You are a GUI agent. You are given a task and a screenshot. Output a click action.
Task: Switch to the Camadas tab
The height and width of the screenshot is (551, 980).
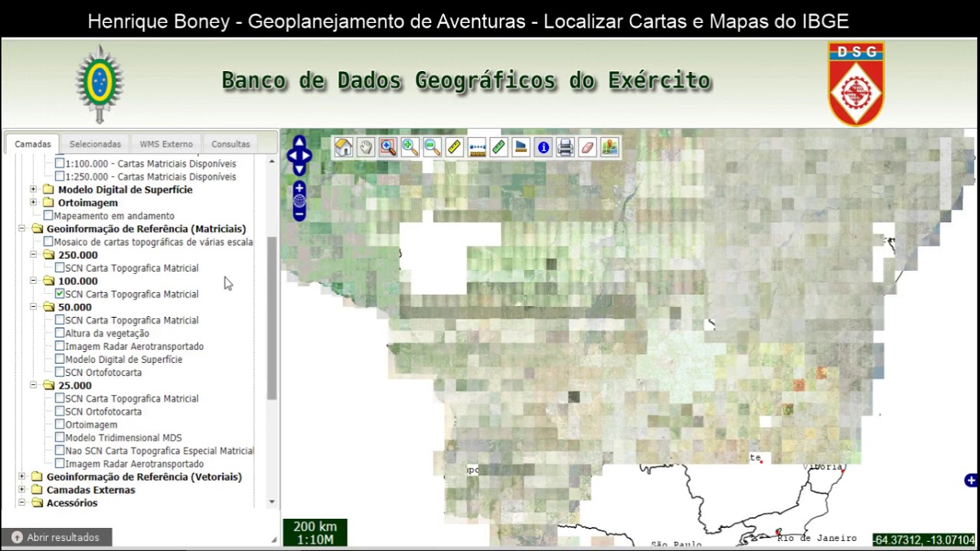[x=33, y=144]
